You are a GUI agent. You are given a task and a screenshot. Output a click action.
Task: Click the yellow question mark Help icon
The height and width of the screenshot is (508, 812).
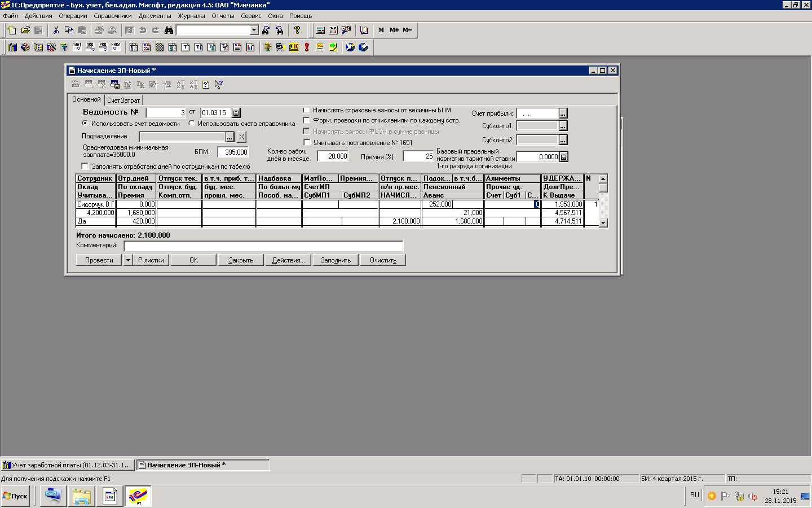[x=297, y=30]
